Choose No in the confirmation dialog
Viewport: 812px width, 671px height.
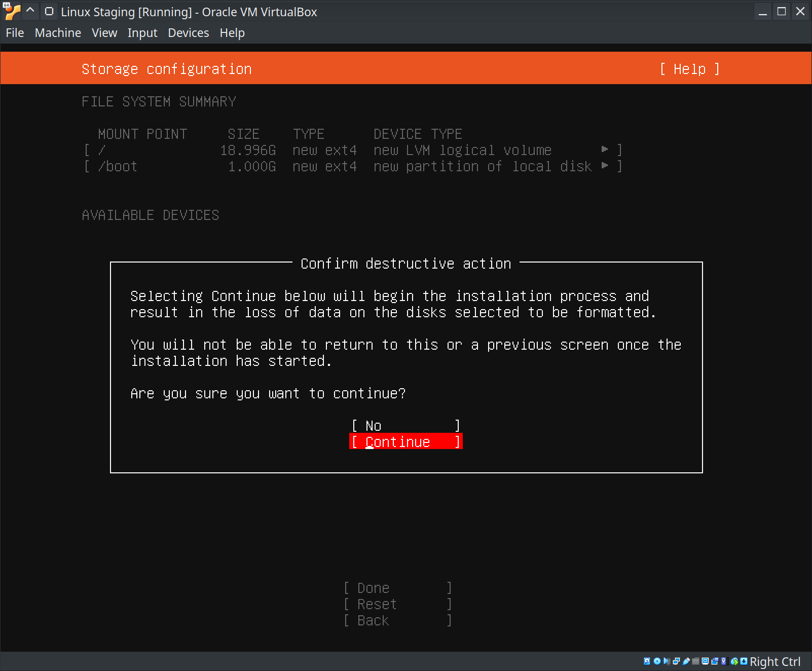click(x=405, y=426)
